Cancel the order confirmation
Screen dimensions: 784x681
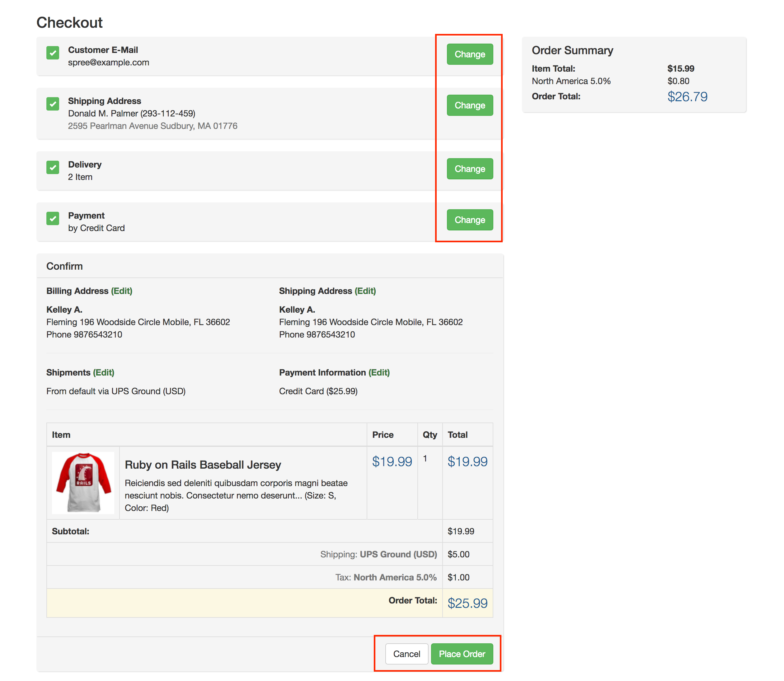click(406, 654)
